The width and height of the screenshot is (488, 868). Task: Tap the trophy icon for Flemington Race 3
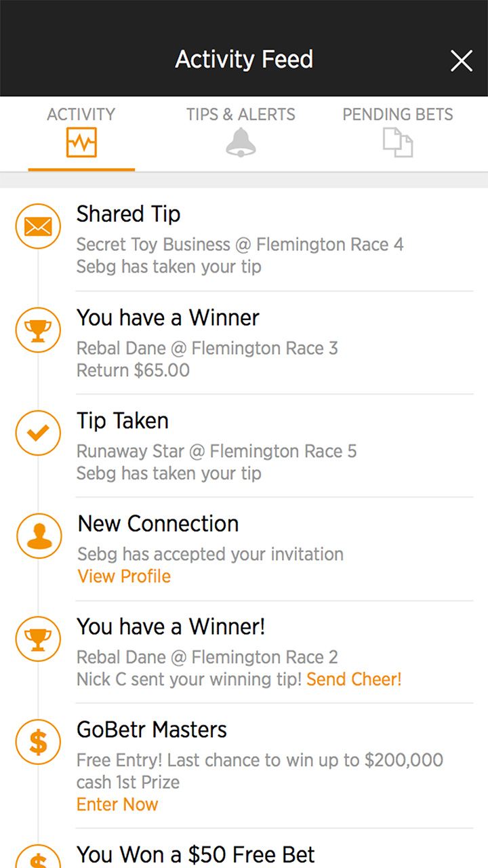[38, 330]
